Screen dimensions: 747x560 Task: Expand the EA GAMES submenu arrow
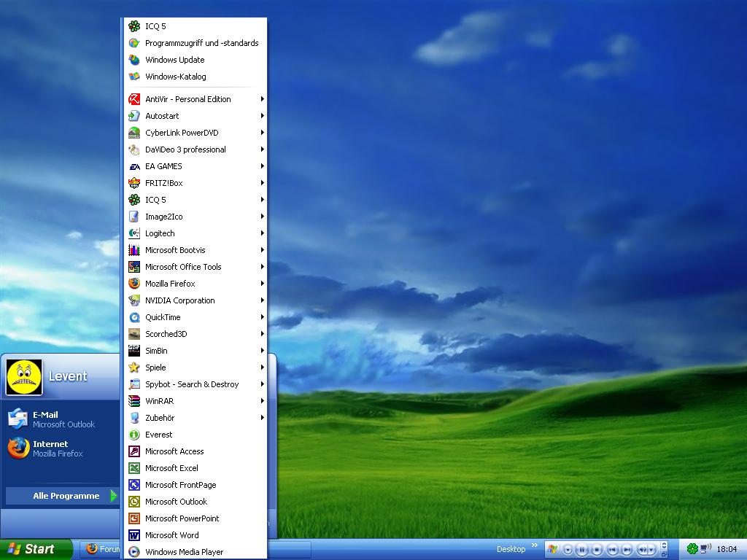coord(262,166)
